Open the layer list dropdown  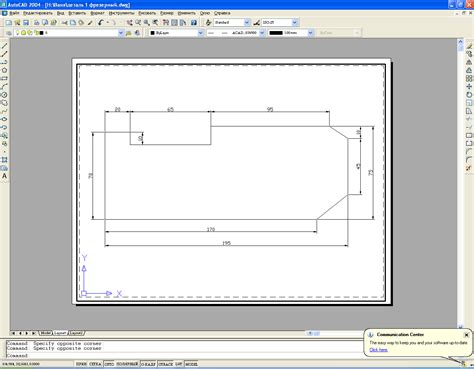tap(121, 33)
